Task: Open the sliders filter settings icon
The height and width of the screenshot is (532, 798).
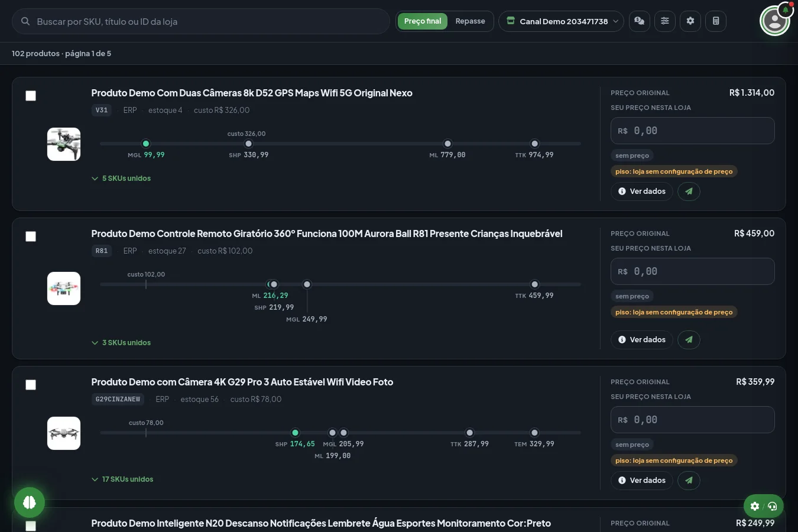Action: click(x=665, y=21)
